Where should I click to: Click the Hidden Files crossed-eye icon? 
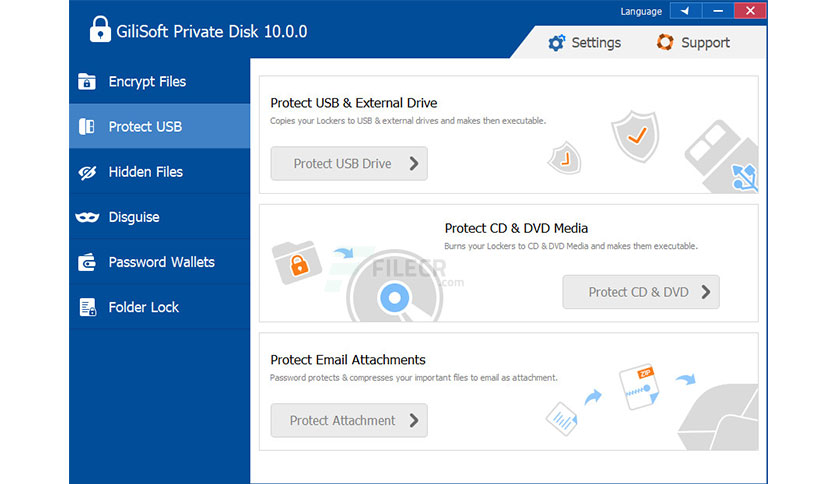click(87, 172)
